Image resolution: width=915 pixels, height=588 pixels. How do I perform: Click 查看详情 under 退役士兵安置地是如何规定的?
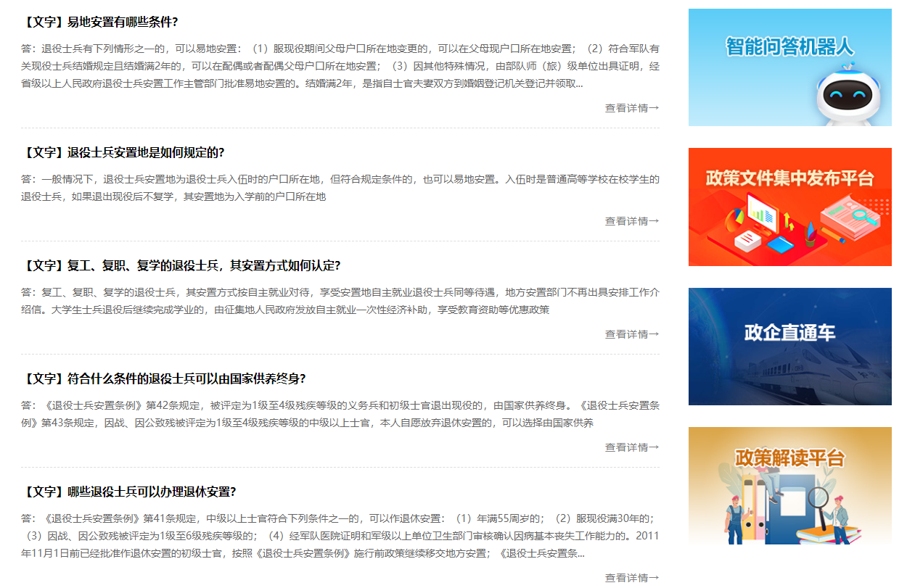tap(632, 221)
